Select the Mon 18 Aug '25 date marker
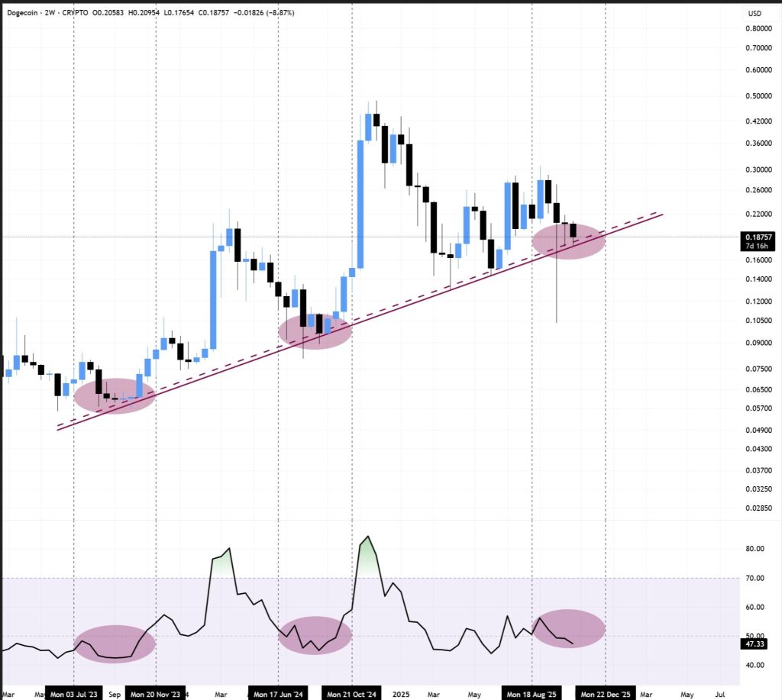The height and width of the screenshot is (700, 782). tap(531, 695)
